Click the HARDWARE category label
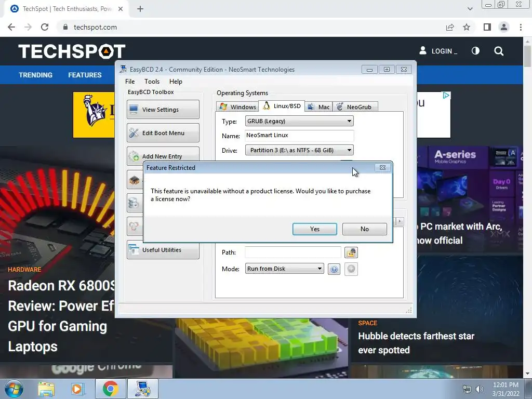 pos(24,270)
